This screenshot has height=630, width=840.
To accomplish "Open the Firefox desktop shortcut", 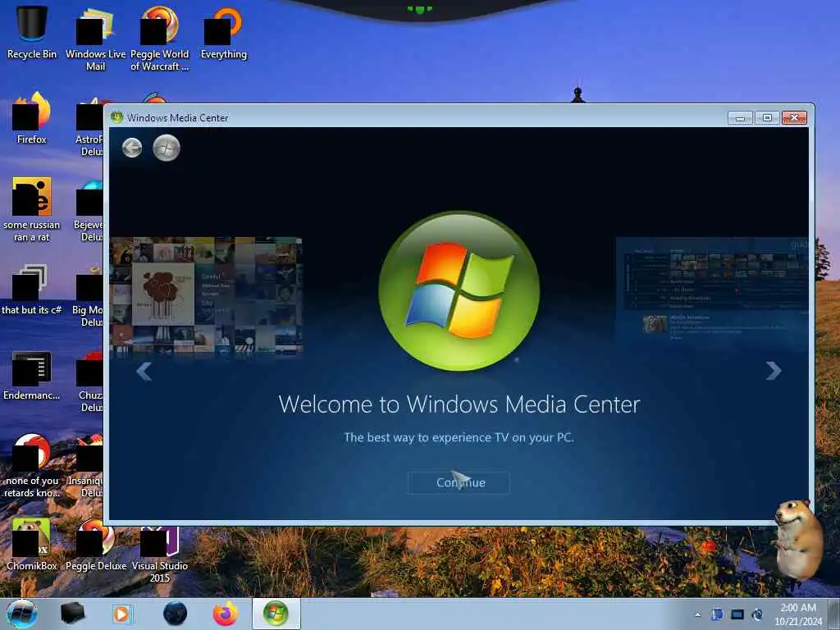I will point(32,118).
